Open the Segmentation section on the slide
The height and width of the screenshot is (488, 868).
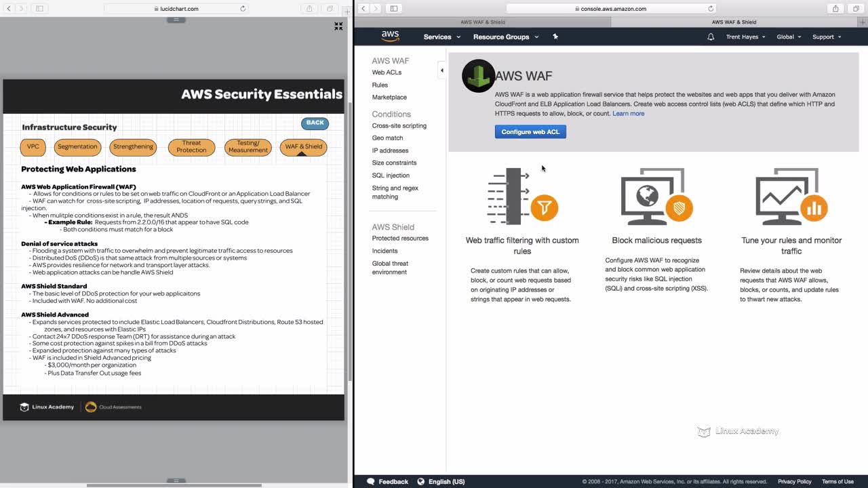[x=77, y=146]
